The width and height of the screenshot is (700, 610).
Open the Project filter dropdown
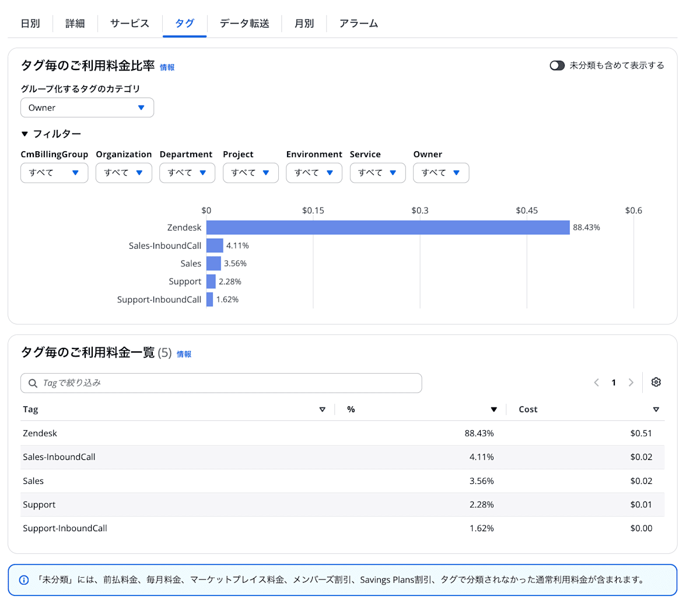pyautogui.click(x=251, y=173)
